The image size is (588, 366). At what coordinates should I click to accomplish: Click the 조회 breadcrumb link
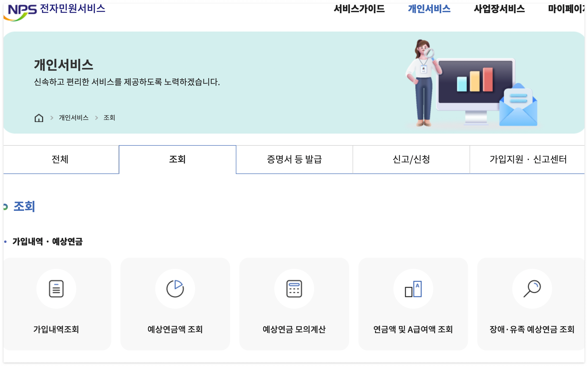pyautogui.click(x=109, y=118)
